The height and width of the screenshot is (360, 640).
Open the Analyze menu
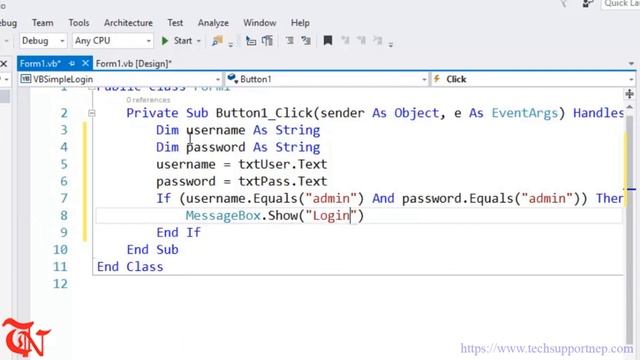(213, 23)
